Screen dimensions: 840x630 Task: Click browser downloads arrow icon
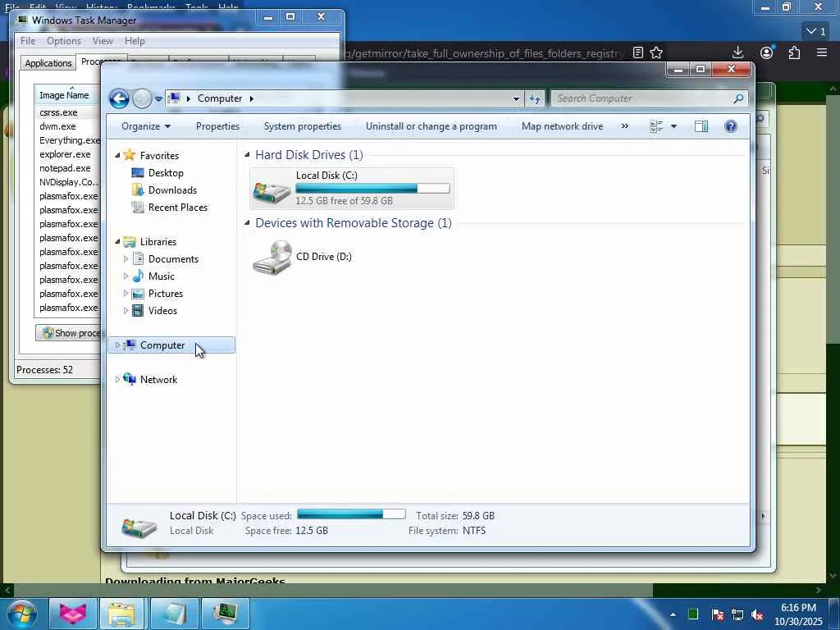point(737,52)
